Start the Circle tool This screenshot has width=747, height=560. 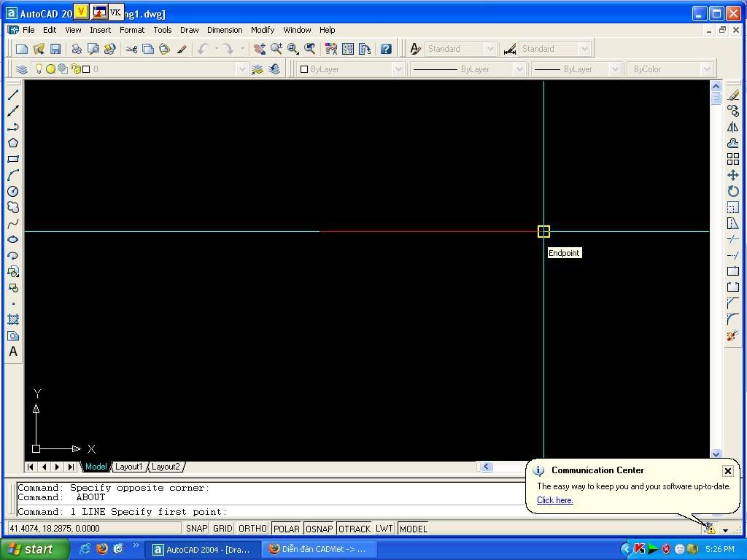click(13, 192)
